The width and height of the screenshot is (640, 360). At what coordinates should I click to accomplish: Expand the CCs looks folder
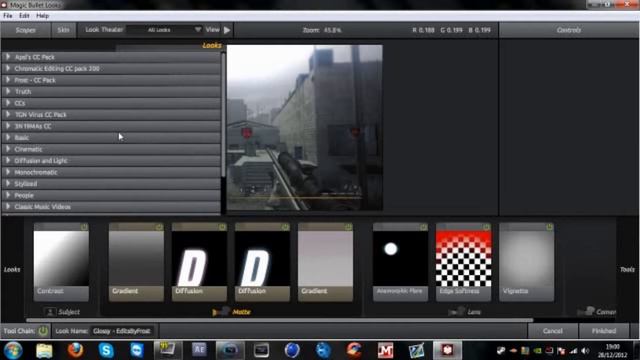tap(8, 103)
